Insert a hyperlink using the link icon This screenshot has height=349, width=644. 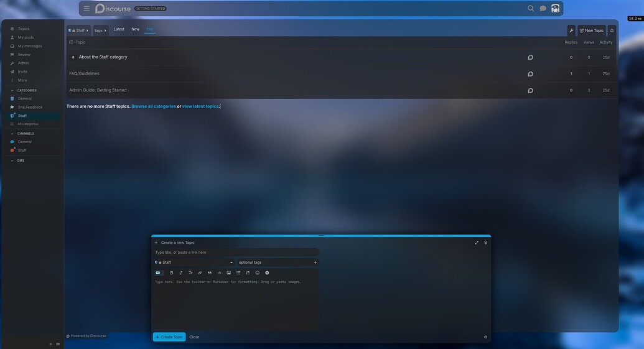click(200, 272)
